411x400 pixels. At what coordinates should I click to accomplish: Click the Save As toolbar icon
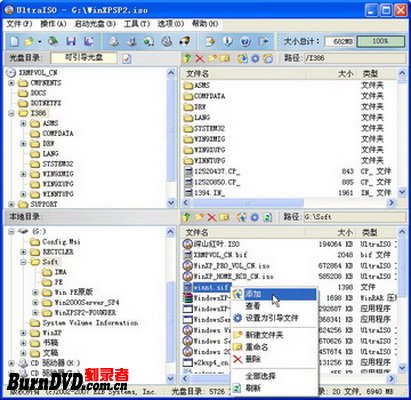[x=88, y=41]
